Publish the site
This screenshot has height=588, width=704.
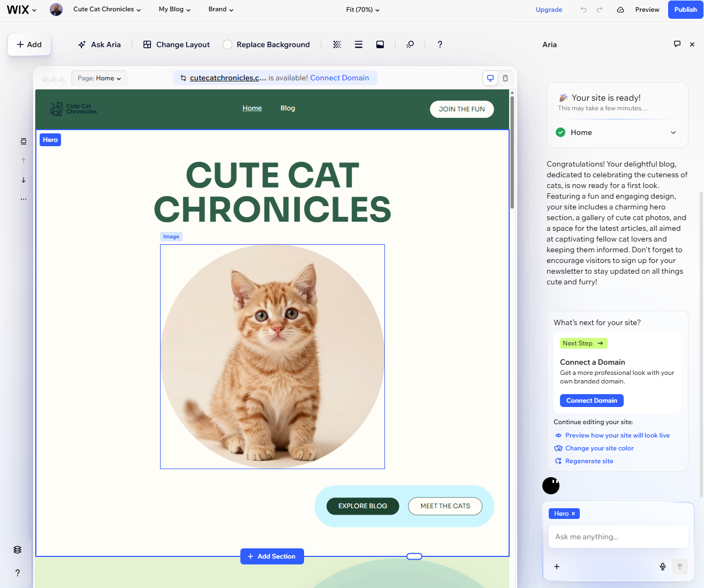685,9
